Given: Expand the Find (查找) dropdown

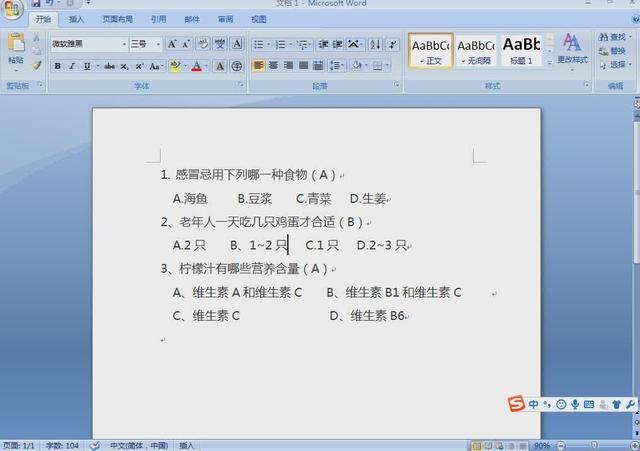Looking at the screenshot, I should click(631, 37).
